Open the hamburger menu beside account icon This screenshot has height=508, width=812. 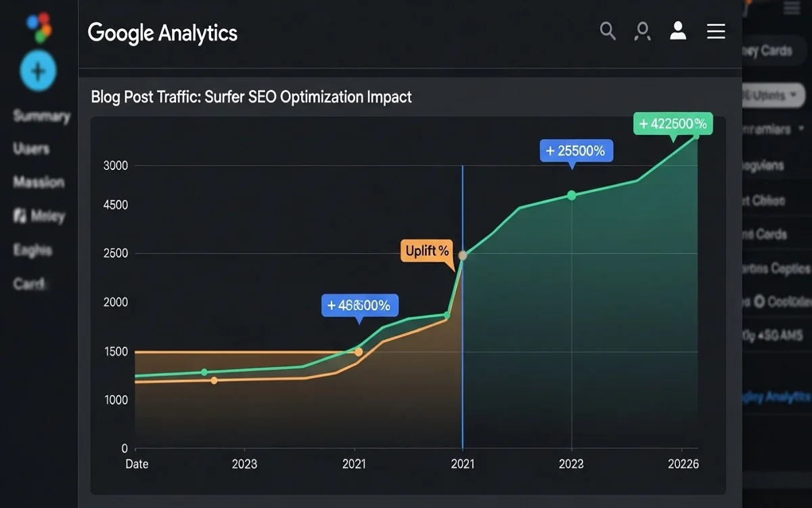(x=716, y=31)
